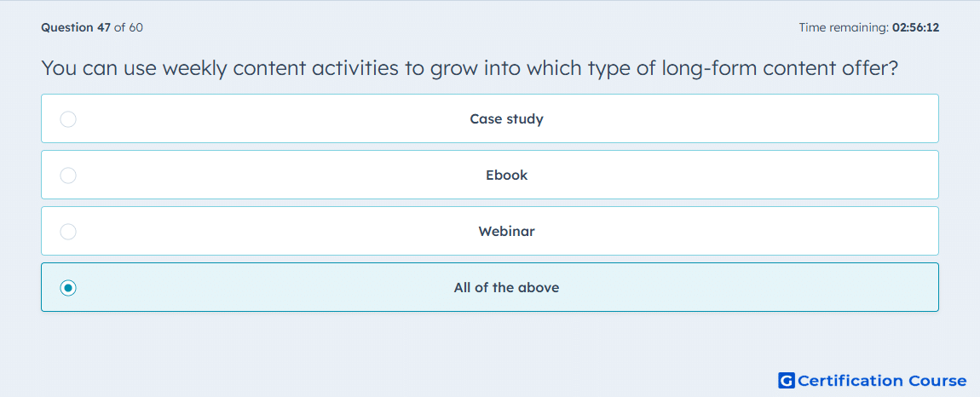980x397 pixels.
Task: Click the Question 47 counter label
Action: pos(76,27)
